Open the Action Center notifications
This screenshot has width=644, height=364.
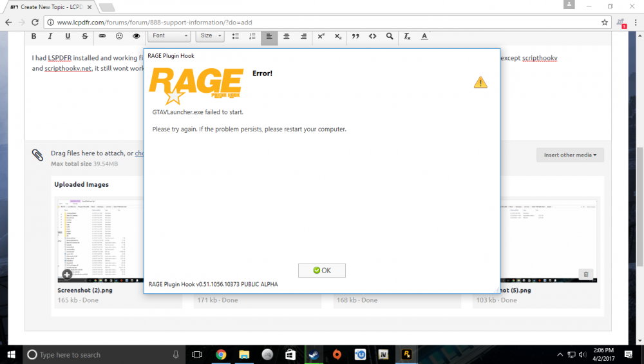click(629, 354)
